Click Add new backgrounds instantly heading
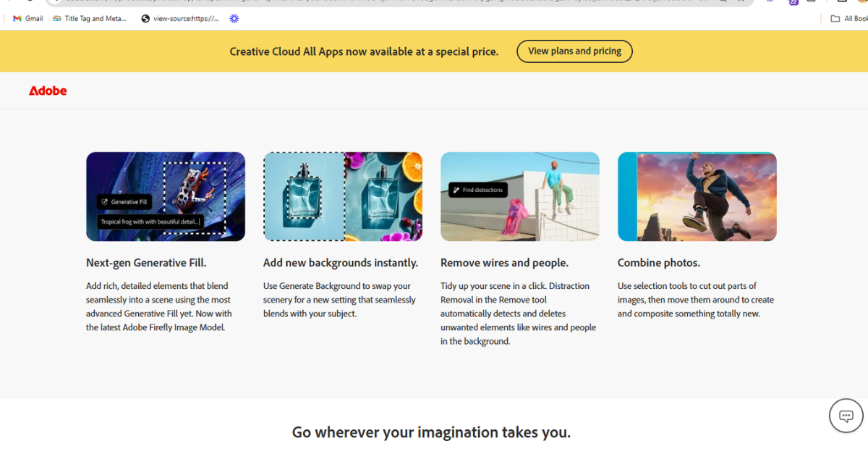The width and height of the screenshot is (868, 454). (x=341, y=263)
